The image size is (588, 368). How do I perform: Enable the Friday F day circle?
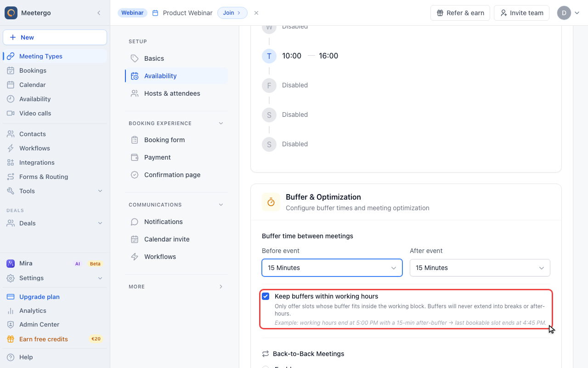pos(269,86)
